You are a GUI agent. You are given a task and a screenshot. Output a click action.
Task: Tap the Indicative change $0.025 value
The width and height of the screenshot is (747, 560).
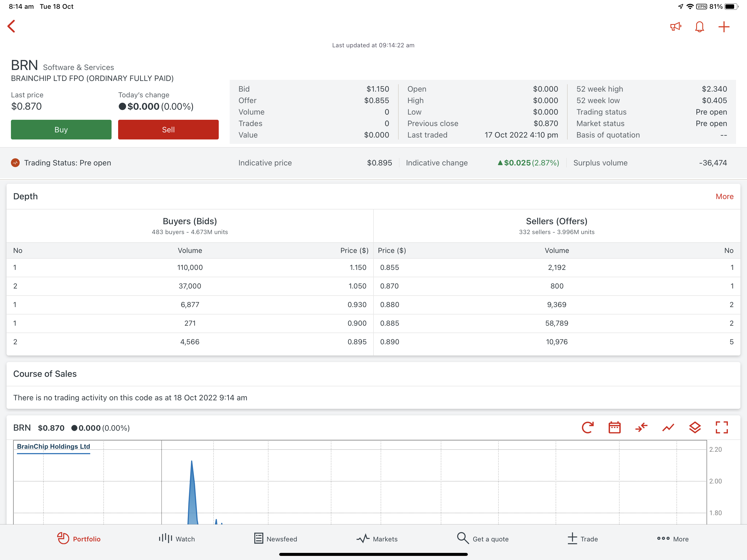[x=528, y=163]
